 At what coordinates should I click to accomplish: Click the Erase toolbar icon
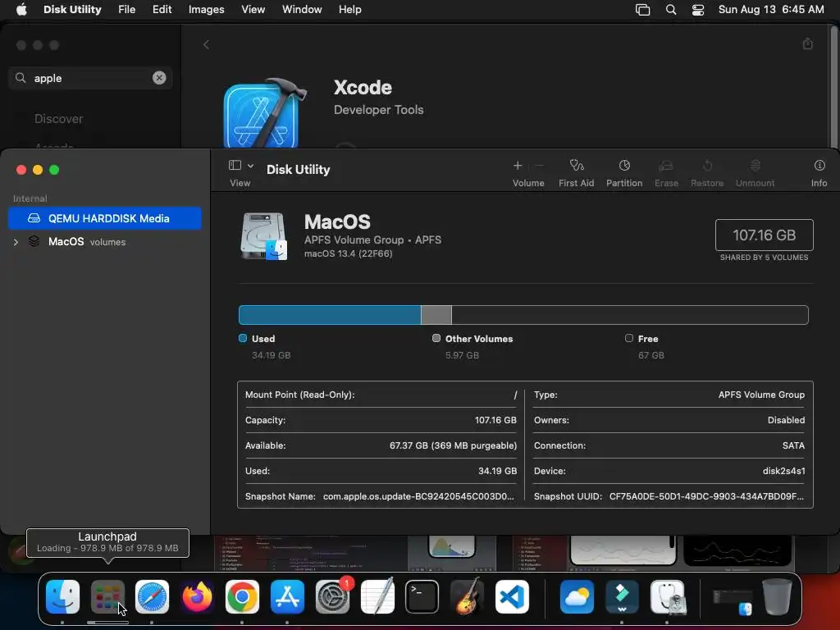click(x=666, y=166)
